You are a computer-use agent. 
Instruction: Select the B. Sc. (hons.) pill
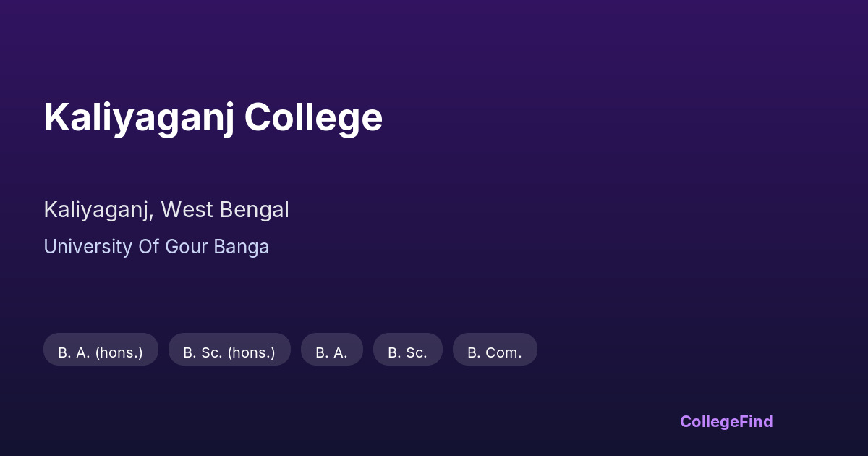[x=229, y=352]
